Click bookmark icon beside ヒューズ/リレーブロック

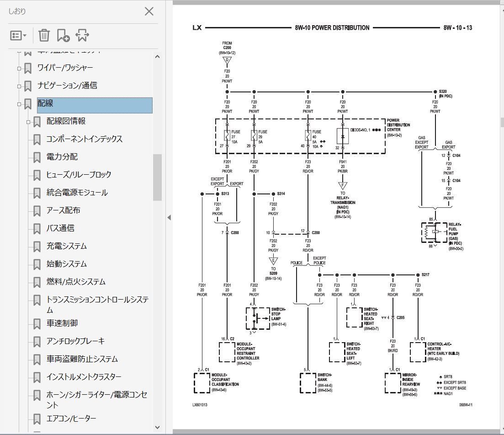tap(37, 175)
